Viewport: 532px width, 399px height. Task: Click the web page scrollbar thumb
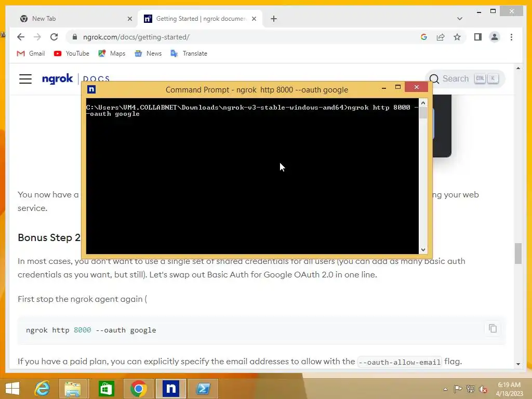pyautogui.click(x=518, y=253)
